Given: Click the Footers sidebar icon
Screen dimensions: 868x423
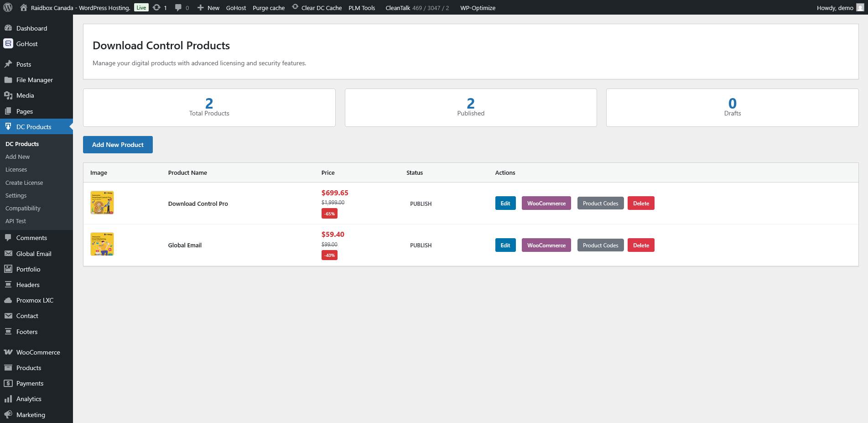Looking at the screenshot, I should [x=8, y=331].
